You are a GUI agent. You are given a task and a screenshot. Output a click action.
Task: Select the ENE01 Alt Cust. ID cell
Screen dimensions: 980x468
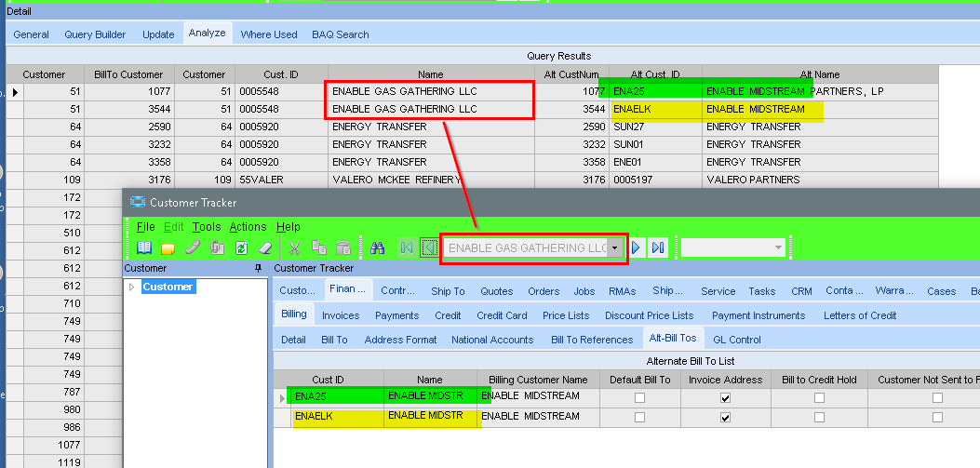click(655, 162)
